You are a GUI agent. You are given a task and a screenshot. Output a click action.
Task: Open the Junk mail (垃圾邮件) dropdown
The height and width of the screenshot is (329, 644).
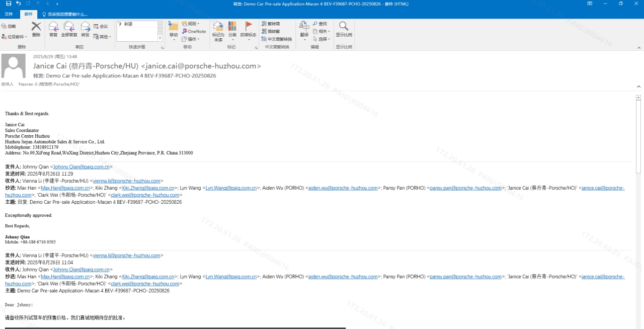pos(14,37)
